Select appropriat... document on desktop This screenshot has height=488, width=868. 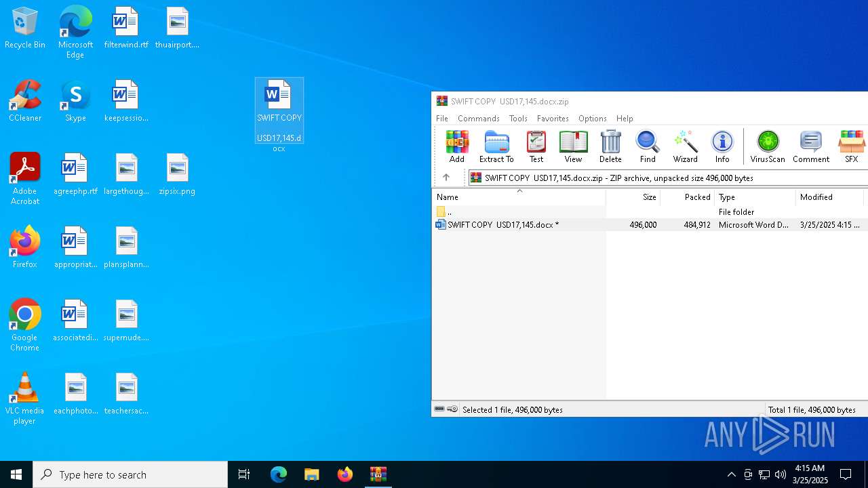pos(75,248)
